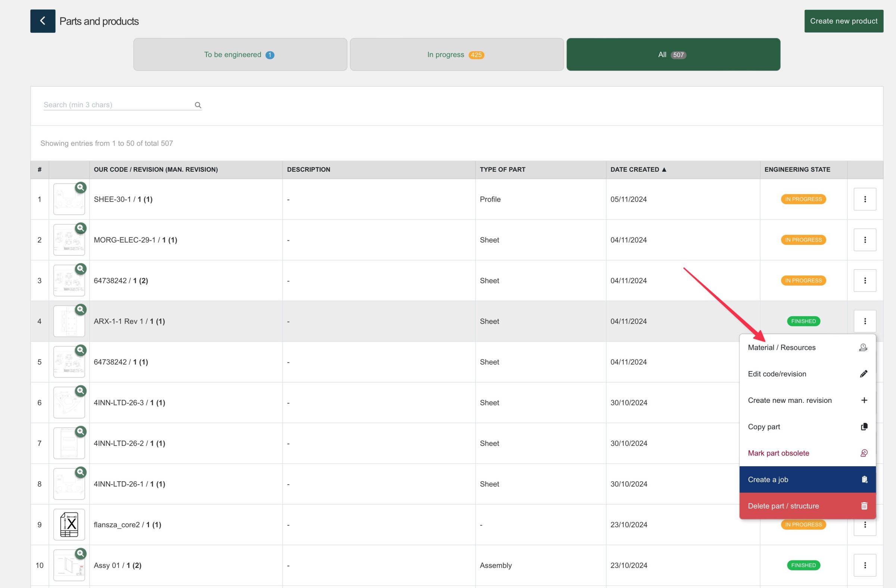
Task: Click the Create new product button
Action: (x=843, y=21)
